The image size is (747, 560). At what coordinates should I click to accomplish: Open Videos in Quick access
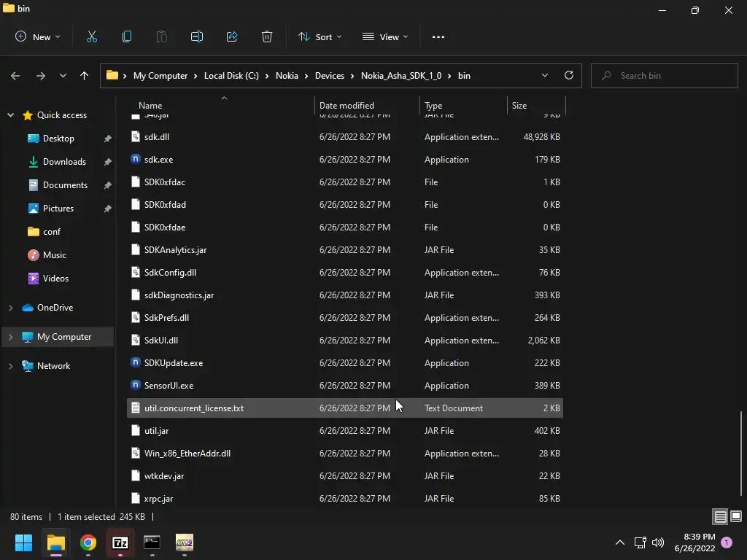(55, 278)
